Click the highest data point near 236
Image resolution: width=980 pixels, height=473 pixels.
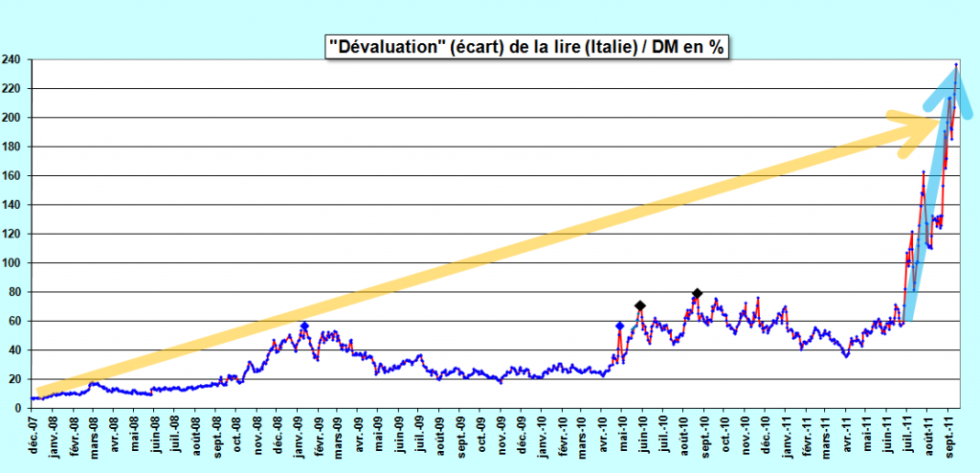956,64
